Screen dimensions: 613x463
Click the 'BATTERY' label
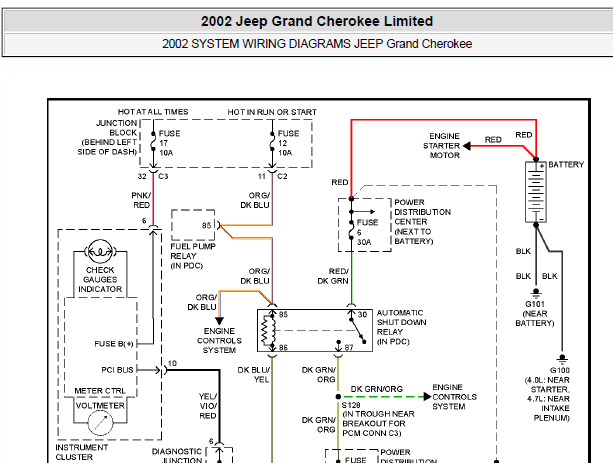566,165
